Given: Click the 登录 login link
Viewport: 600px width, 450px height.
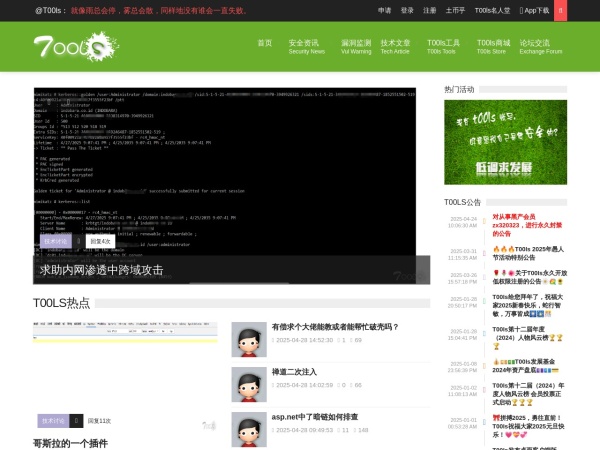Looking at the screenshot, I should (407, 10).
